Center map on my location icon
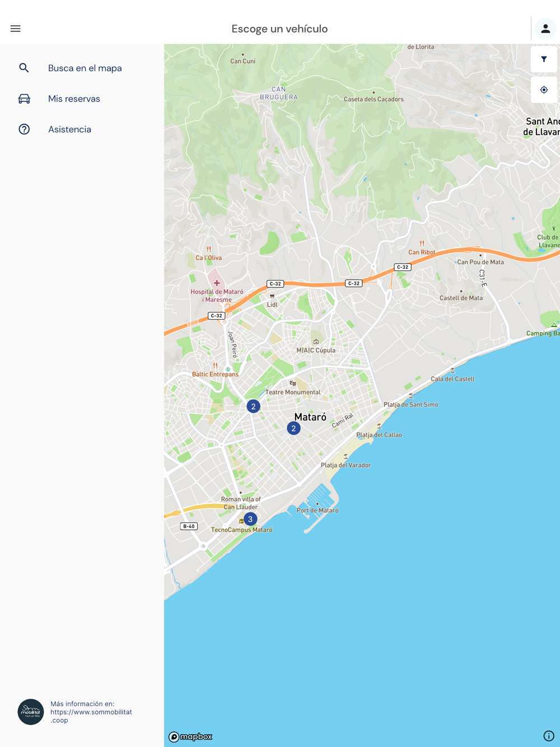This screenshot has width=560, height=747. point(544,90)
